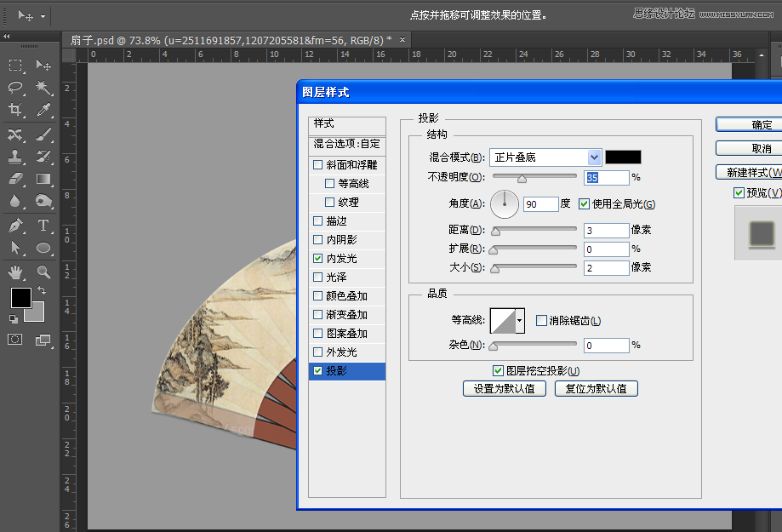Select the Move tool
Viewport: 782px width, 532px height.
pos(43,65)
